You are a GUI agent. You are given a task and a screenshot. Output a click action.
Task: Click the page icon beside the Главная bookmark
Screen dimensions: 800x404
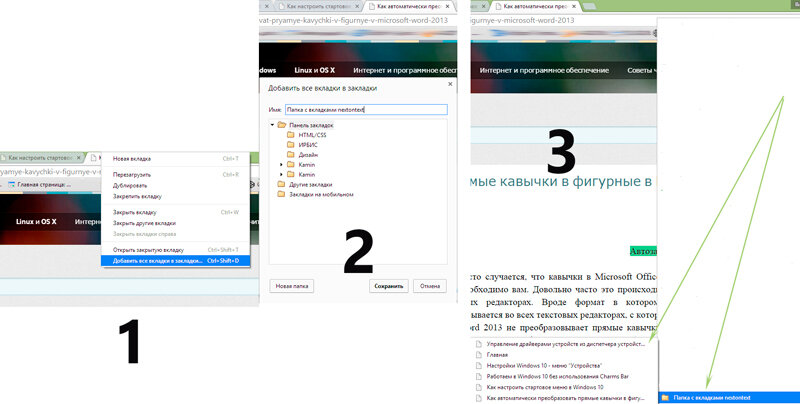[x=479, y=355]
